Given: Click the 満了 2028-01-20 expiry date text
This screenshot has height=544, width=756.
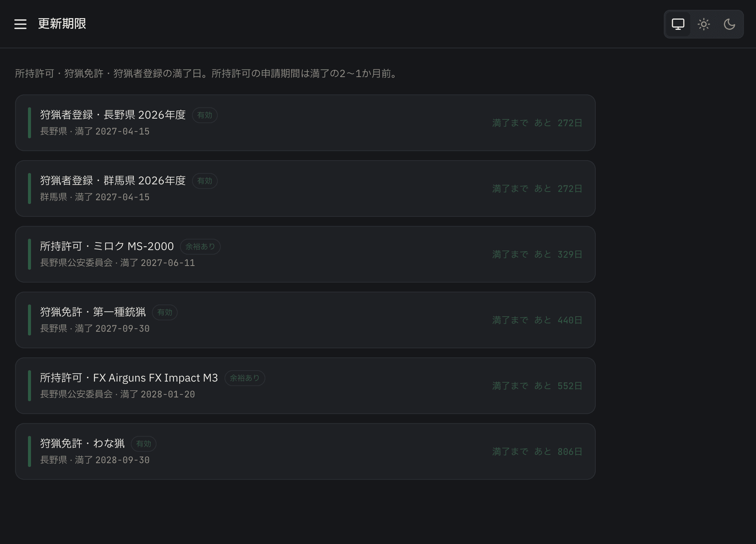Looking at the screenshot, I should [x=158, y=394].
